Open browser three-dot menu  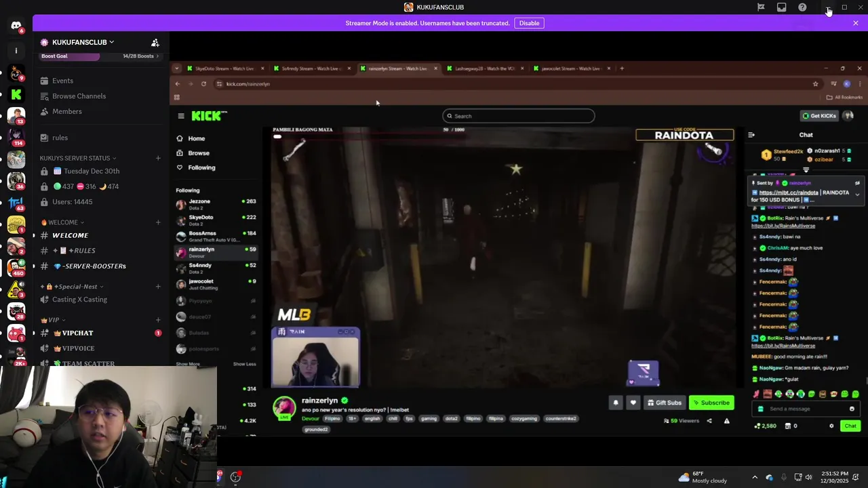[x=860, y=84]
